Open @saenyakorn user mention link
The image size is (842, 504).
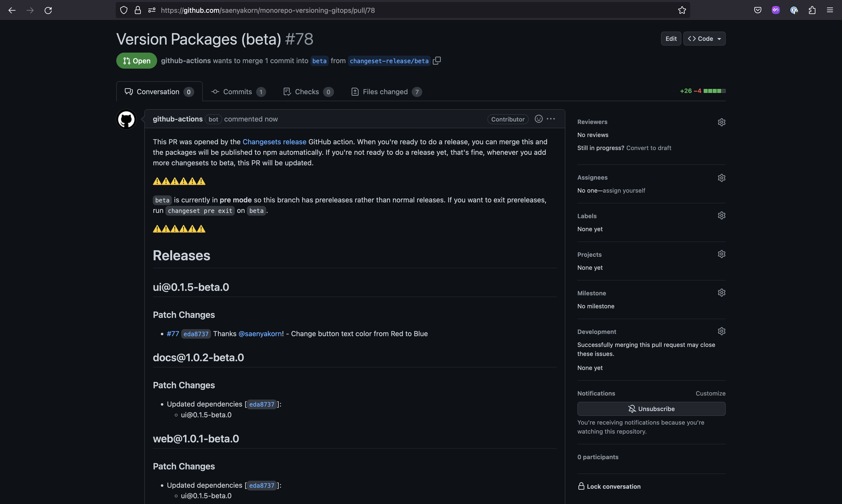coord(260,334)
